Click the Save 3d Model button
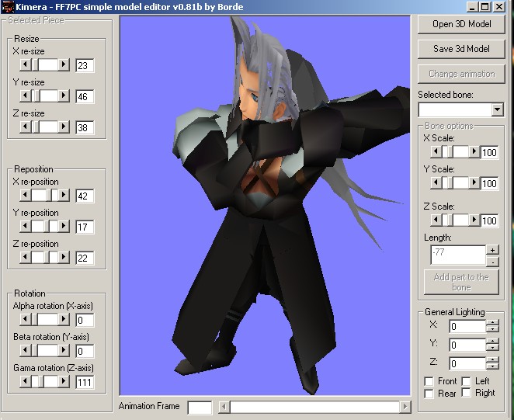Screen dimensions: 514x420 point(461,49)
